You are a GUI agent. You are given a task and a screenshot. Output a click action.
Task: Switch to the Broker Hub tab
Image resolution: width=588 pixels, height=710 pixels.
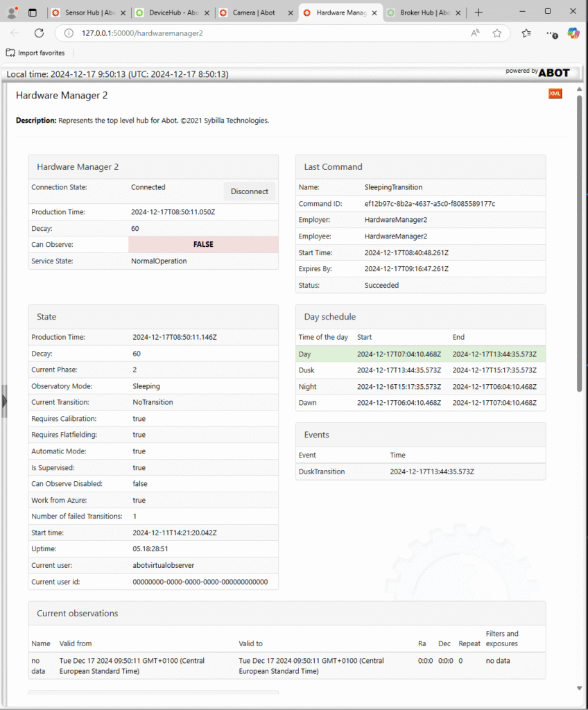(x=424, y=12)
